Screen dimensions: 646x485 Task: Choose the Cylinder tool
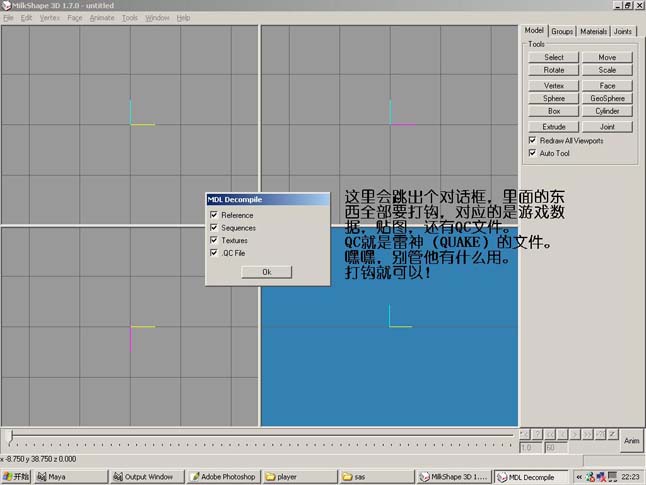607,111
